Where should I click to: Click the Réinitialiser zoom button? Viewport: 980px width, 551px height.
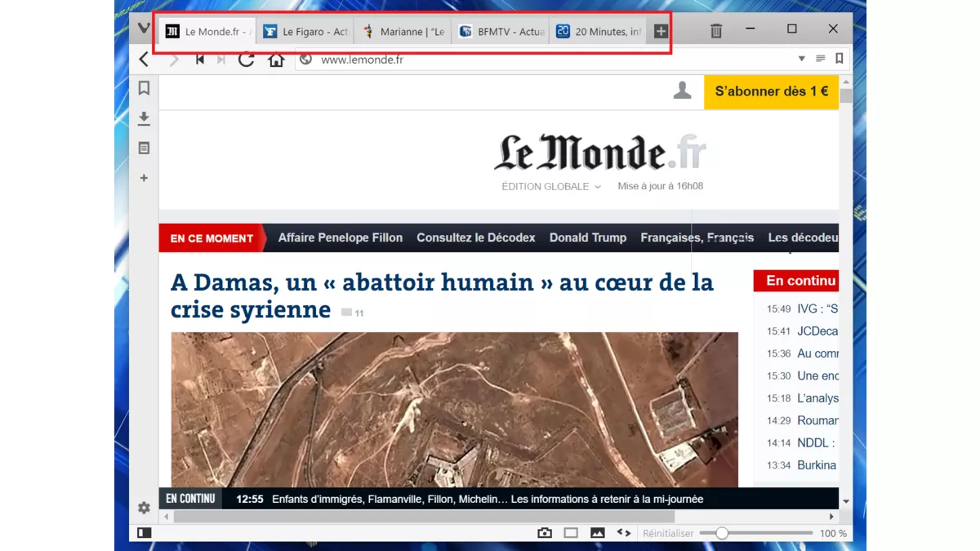[x=668, y=533]
